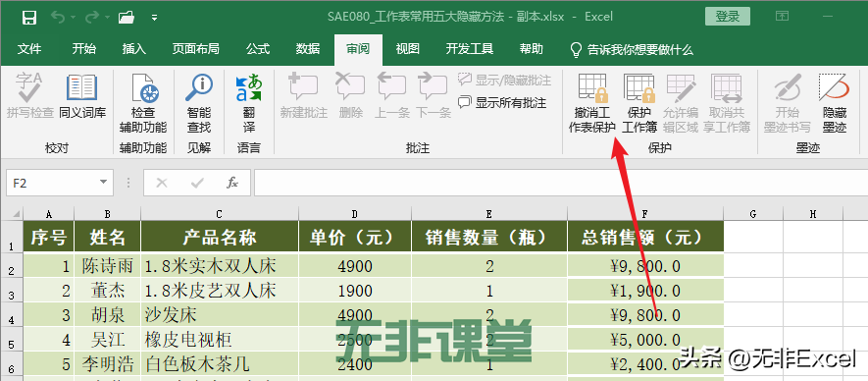Click header cell 销售数量（瓶）
The height and width of the screenshot is (381, 868).
[x=489, y=238]
